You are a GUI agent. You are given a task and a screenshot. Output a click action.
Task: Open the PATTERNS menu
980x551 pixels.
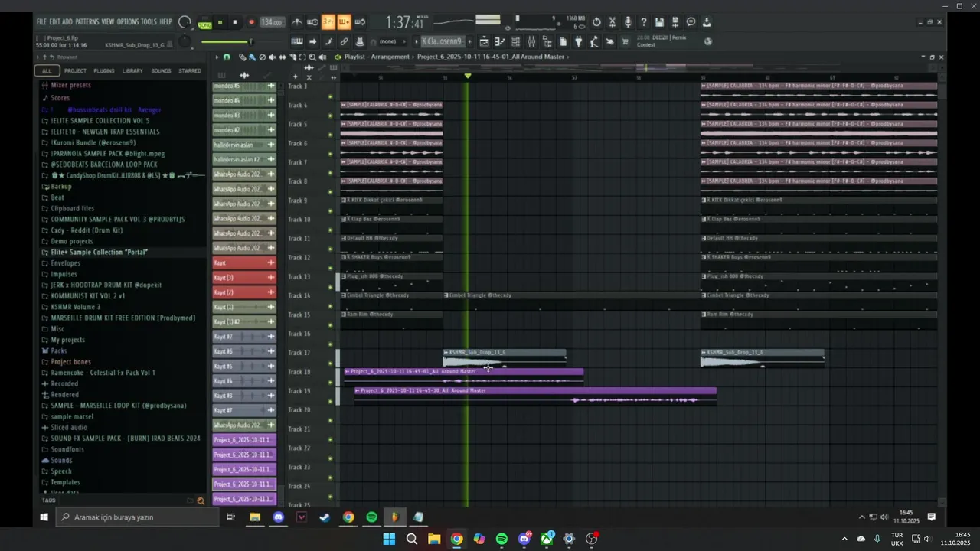[x=87, y=21]
